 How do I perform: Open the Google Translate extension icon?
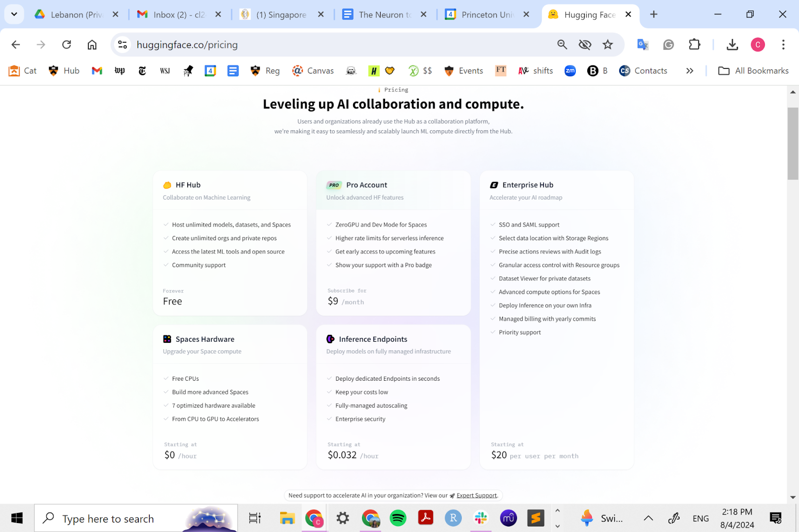[643, 45]
